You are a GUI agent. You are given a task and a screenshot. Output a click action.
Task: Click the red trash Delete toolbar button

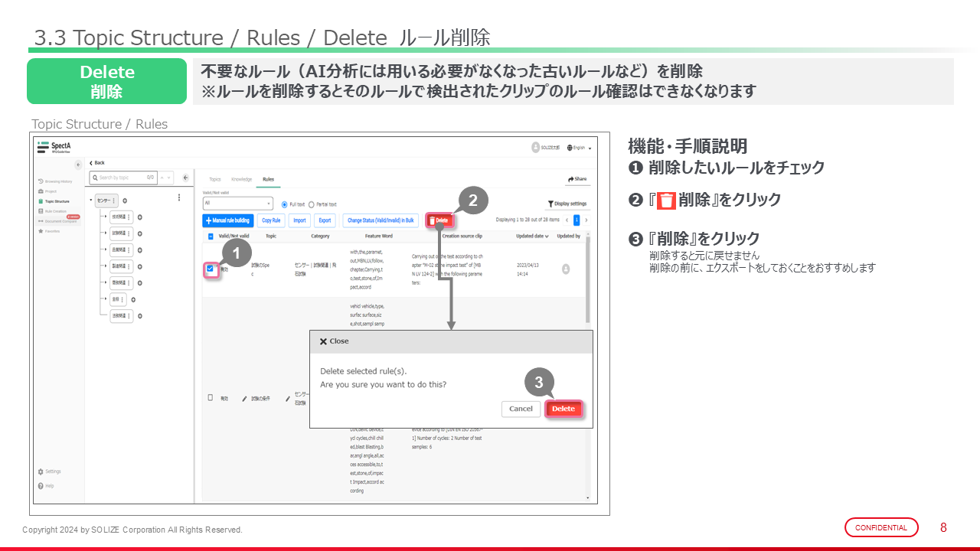click(x=439, y=220)
